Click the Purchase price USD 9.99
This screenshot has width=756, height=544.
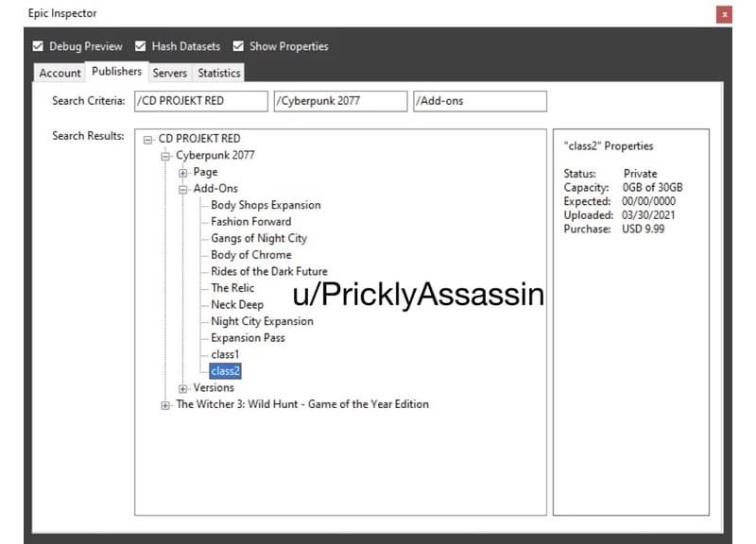pos(644,229)
